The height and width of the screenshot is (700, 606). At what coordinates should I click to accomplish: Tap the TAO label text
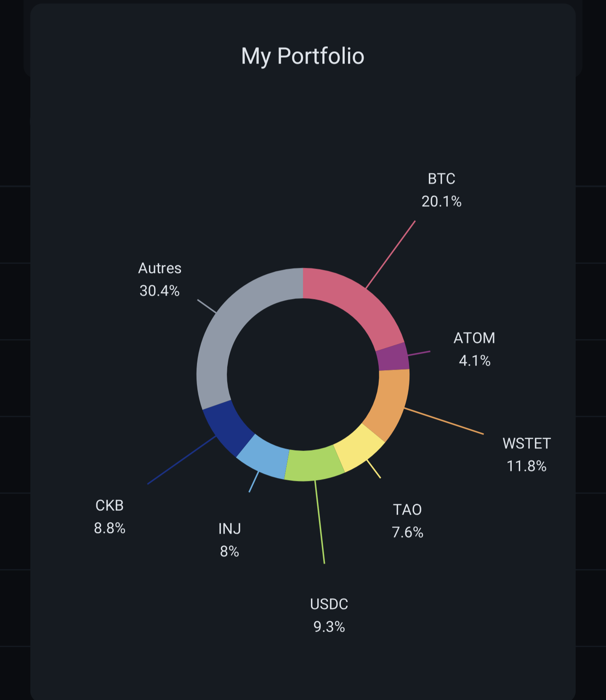tap(407, 510)
